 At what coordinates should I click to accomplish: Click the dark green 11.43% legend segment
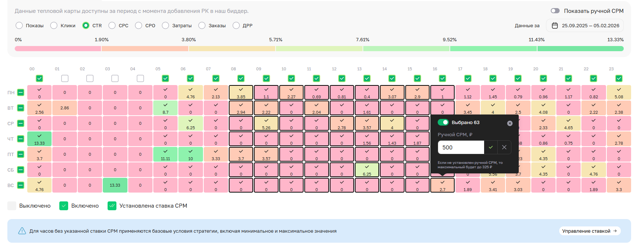click(580, 49)
